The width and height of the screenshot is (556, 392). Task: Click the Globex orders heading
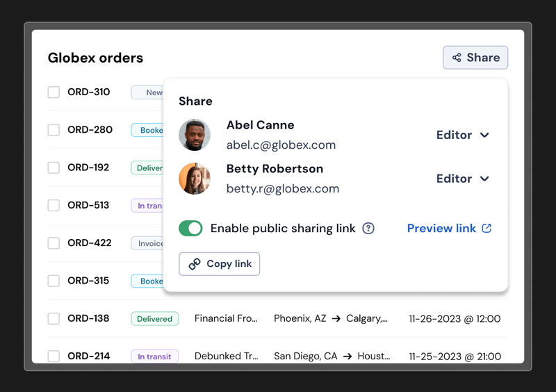[x=95, y=58]
